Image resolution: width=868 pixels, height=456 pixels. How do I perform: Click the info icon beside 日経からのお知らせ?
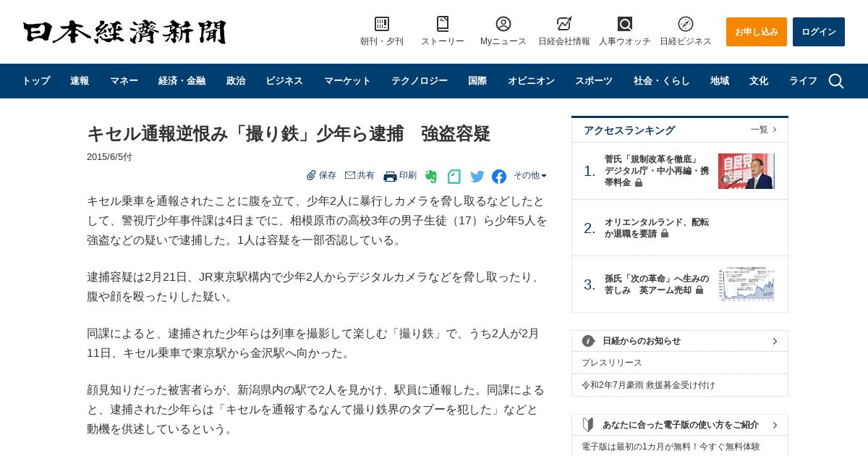click(x=589, y=341)
